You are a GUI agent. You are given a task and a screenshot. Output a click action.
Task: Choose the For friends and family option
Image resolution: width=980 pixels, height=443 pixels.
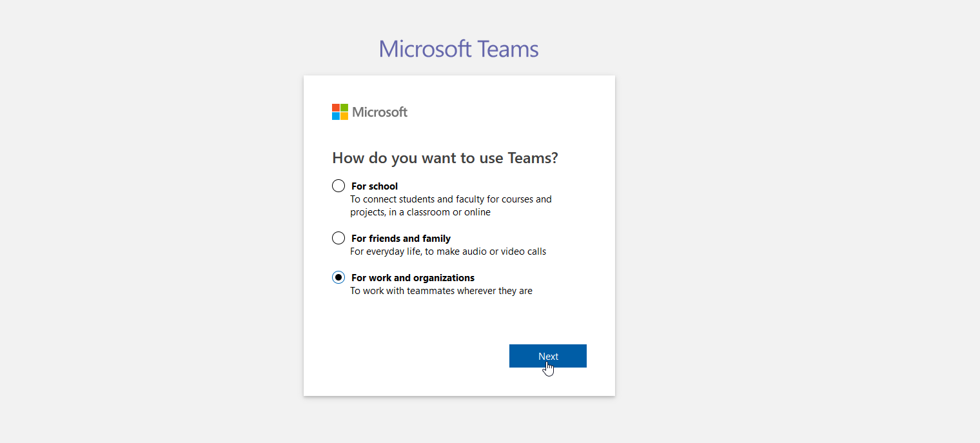pyautogui.click(x=338, y=238)
